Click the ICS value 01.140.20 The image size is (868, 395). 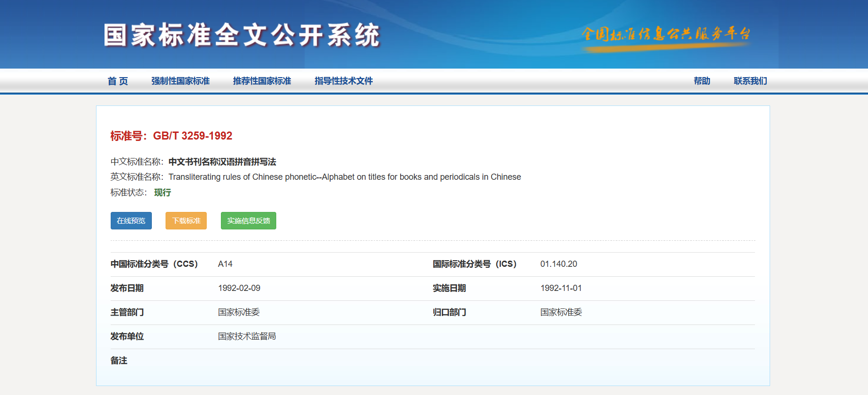559,264
